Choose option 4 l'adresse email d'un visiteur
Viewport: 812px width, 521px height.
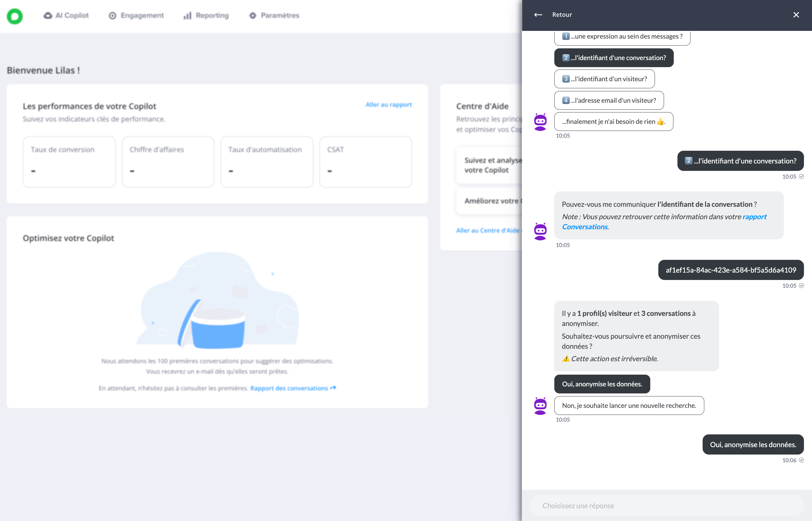(x=609, y=100)
